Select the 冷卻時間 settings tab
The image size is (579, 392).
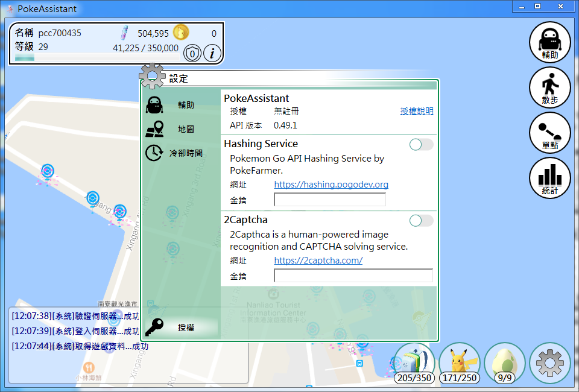[x=181, y=153]
